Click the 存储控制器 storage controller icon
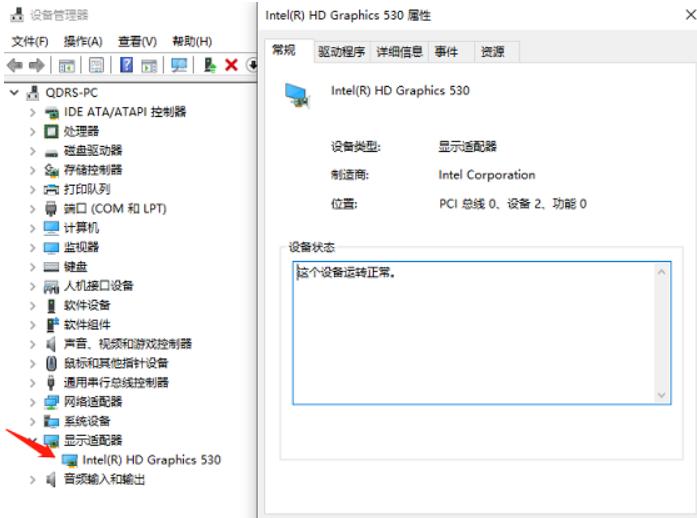697x518 pixels. (x=52, y=170)
